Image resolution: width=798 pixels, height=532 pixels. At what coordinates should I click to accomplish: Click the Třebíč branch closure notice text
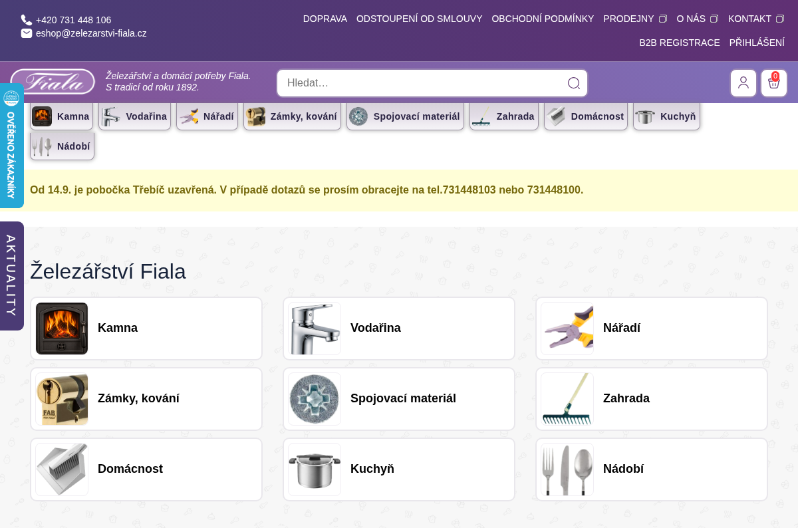(x=307, y=190)
